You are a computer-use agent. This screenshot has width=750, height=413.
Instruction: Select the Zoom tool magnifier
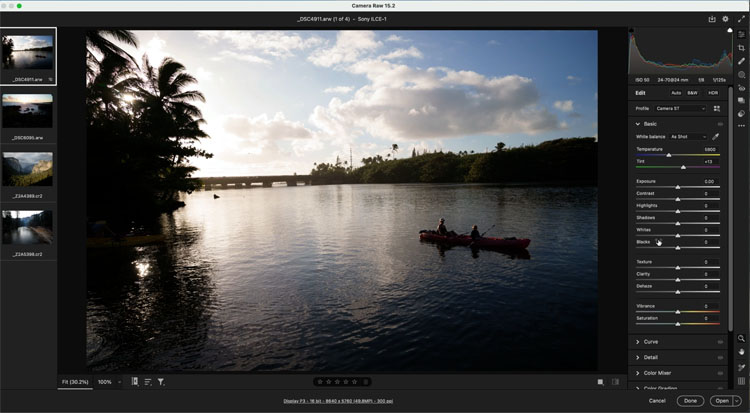tap(741, 338)
